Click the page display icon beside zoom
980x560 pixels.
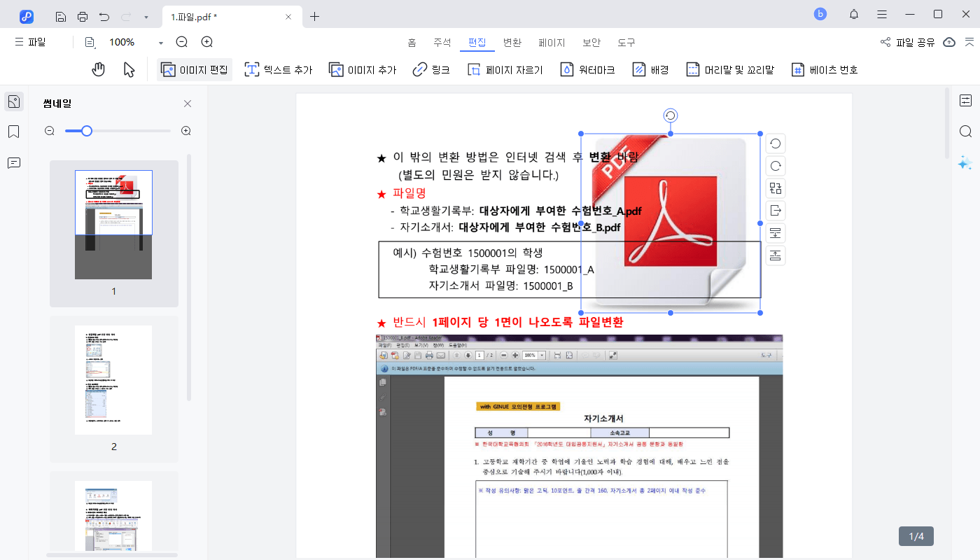click(x=90, y=42)
